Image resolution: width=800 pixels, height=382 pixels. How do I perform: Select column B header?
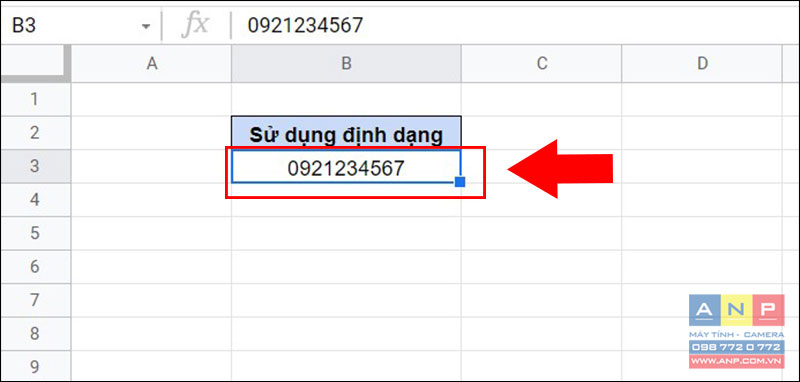coord(346,63)
